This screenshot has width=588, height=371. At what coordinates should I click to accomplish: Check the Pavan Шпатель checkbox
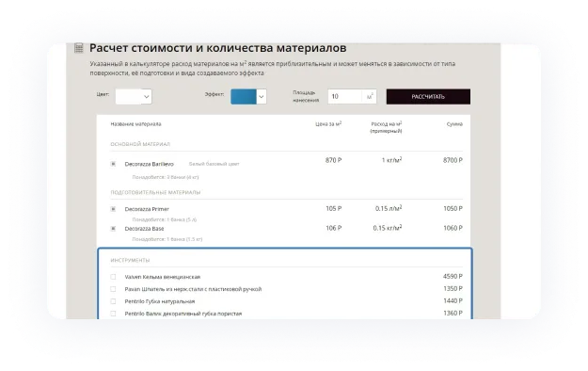point(113,289)
